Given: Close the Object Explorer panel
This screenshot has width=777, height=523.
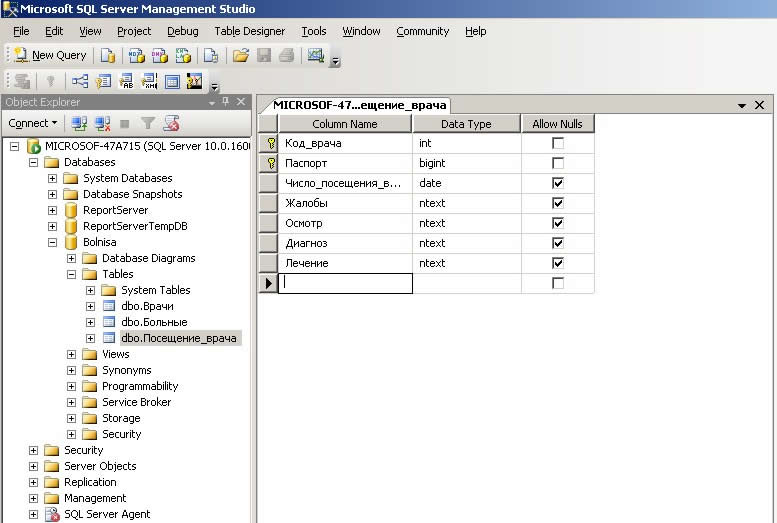Looking at the screenshot, I should [x=241, y=102].
